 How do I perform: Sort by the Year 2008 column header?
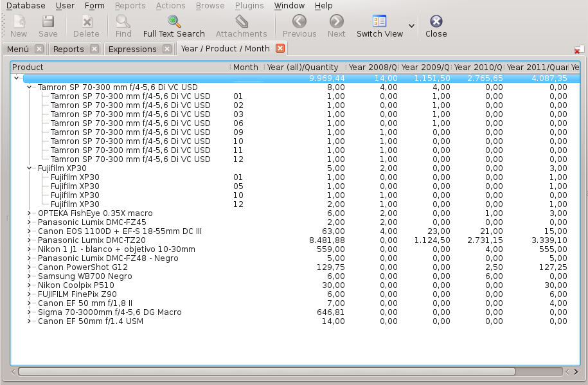(x=372, y=67)
